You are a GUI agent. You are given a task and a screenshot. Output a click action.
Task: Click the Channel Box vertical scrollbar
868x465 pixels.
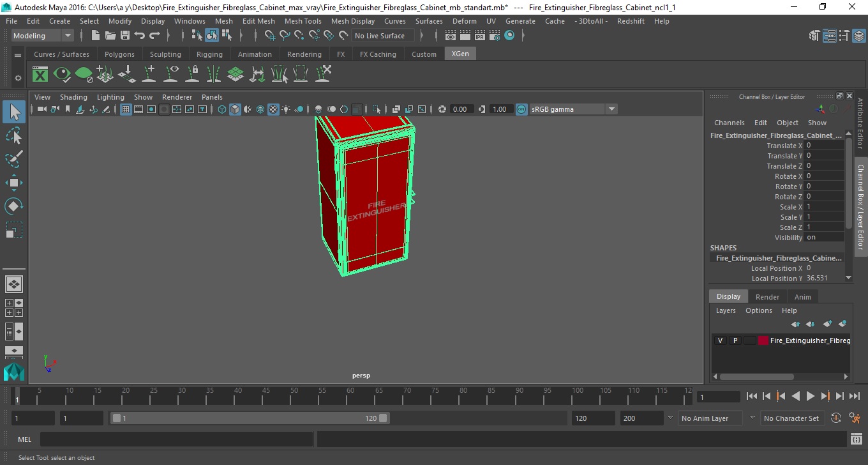(848, 182)
